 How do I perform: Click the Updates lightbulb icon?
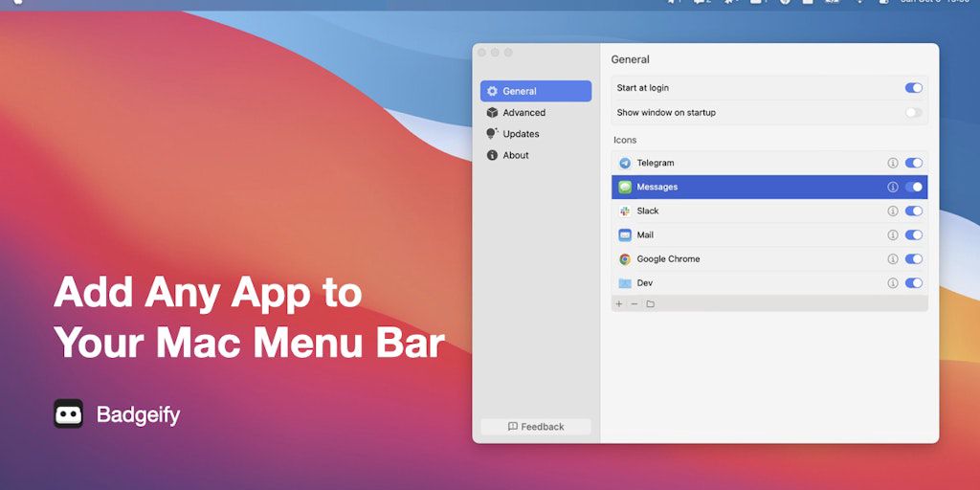493,134
